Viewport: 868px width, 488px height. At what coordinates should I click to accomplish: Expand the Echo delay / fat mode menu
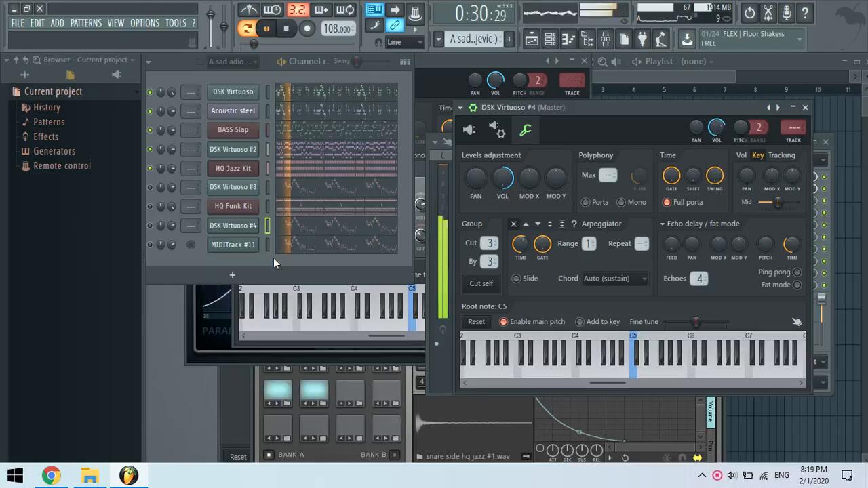coord(663,224)
